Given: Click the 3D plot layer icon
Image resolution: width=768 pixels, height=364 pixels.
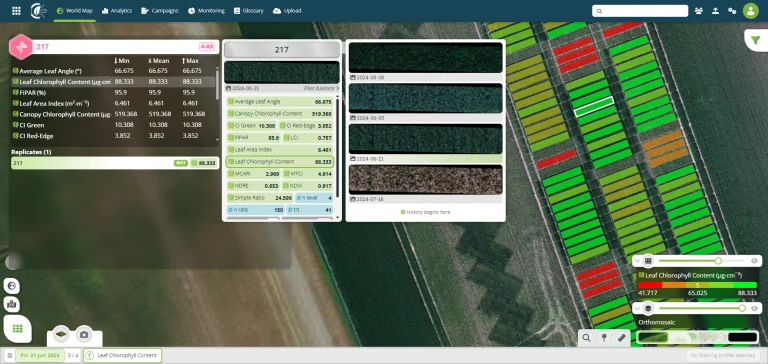Looking at the screenshot, I should point(61,335).
